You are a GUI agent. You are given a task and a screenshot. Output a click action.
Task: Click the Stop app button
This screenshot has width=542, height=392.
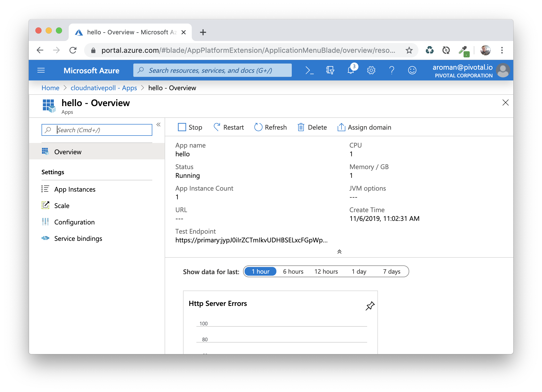pyautogui.click(x=190, y=127)
